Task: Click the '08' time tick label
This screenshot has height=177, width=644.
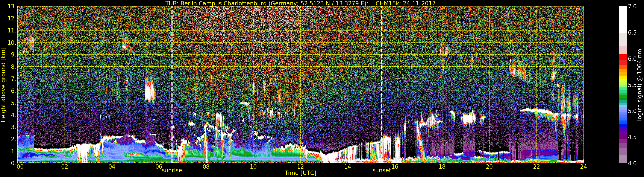Action: [206, 167]
